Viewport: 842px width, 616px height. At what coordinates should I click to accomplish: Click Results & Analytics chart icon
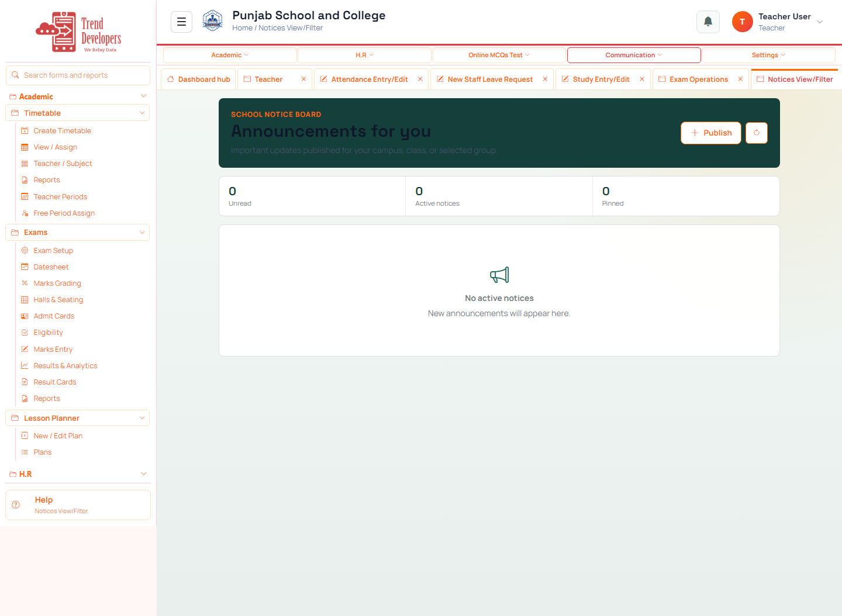pyautogui.click(x=25, y=365)
